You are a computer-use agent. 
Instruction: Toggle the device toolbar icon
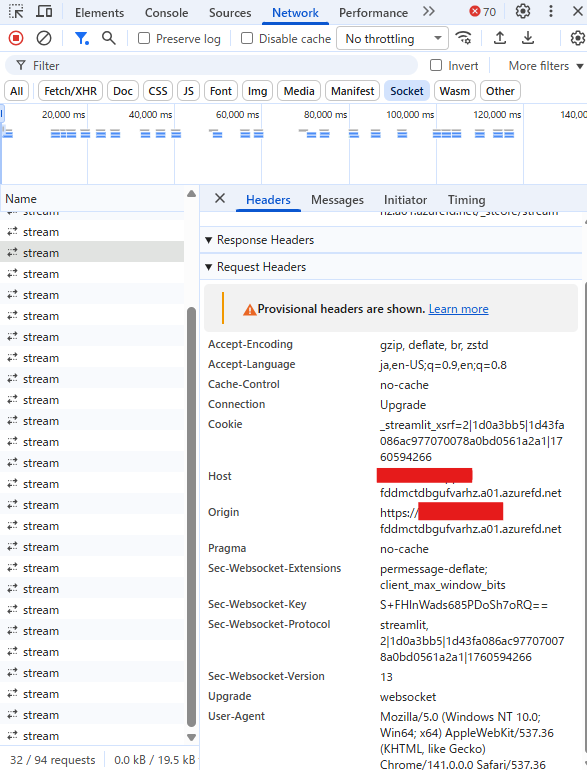point(44,11)
